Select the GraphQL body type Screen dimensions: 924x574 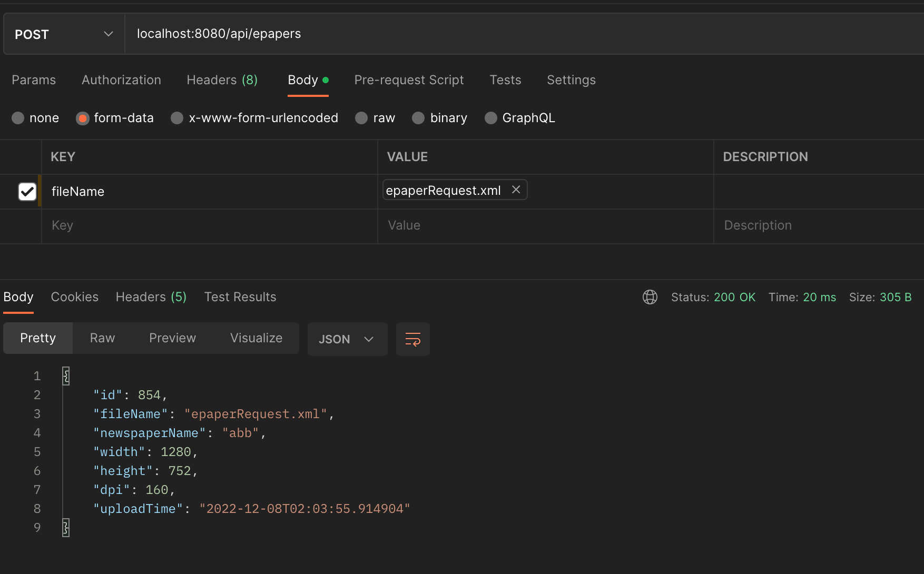point(519,118)
